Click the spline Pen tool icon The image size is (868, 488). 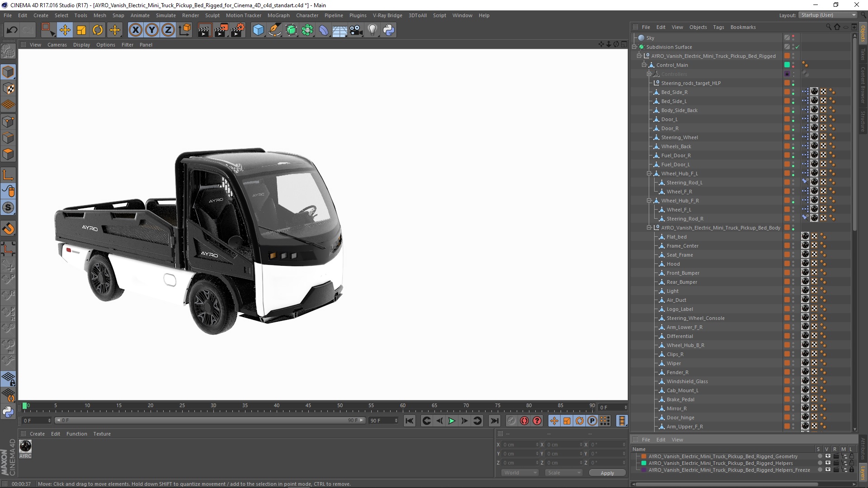tap(275, 30)
